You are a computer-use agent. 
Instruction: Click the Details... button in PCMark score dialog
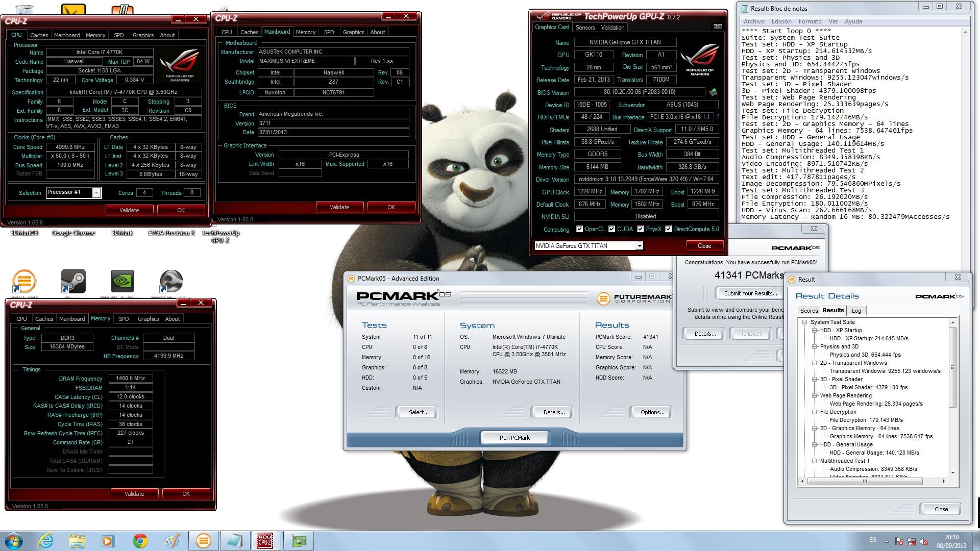click(705, 334)
